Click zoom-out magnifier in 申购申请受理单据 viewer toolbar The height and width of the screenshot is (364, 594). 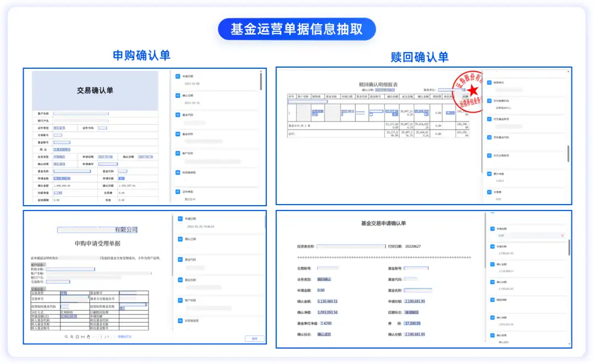[67, 337]
